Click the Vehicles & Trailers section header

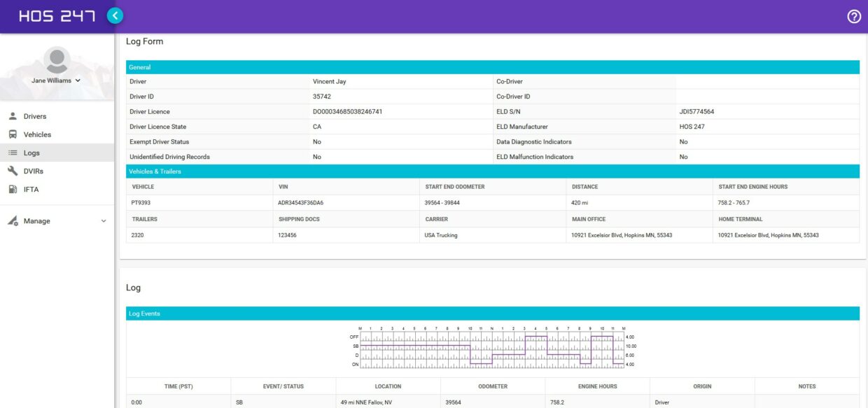pyautogui.click(x=490, y=171)
